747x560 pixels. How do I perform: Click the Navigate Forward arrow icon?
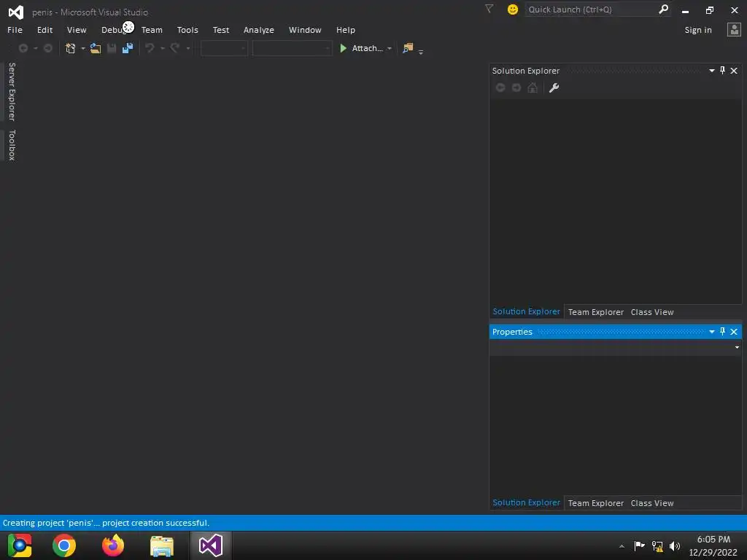[47, 48]
